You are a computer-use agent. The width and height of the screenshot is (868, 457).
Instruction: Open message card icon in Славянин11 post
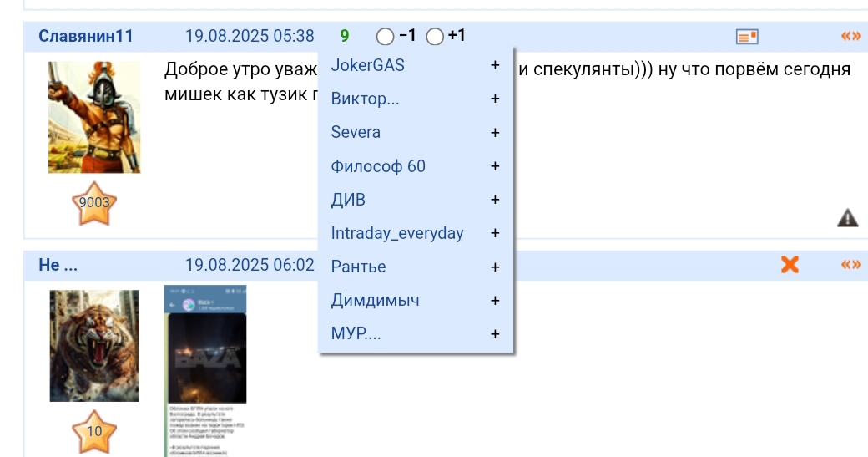click(747, 37)
